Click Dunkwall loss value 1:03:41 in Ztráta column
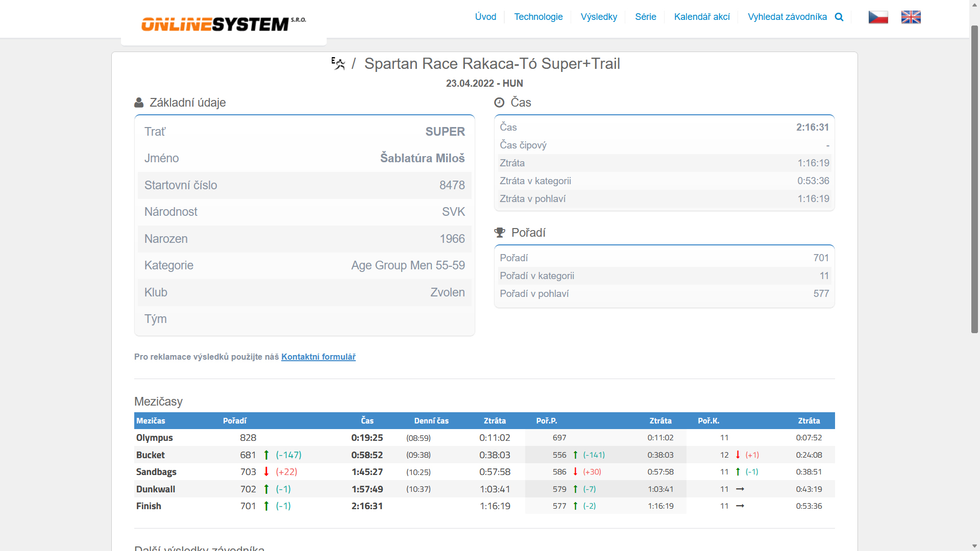 coord(495,489)
